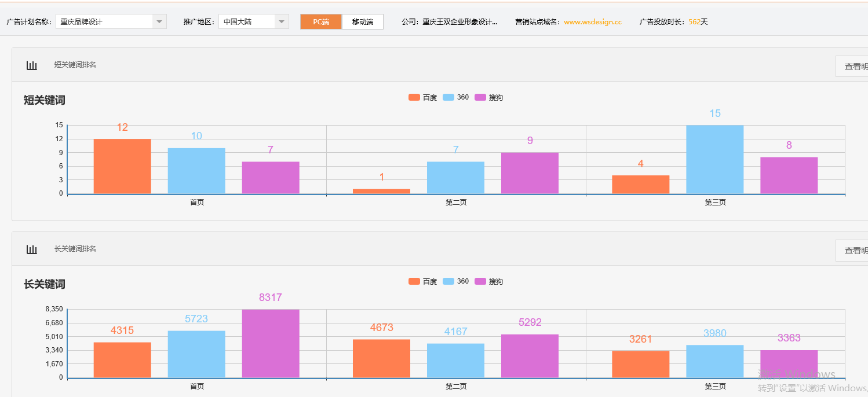This screenshot has height=397, width=868.
Task: Click the bar chart icon beside 短关键词排名
Action: pyautogui.click(x=31, y=65)
